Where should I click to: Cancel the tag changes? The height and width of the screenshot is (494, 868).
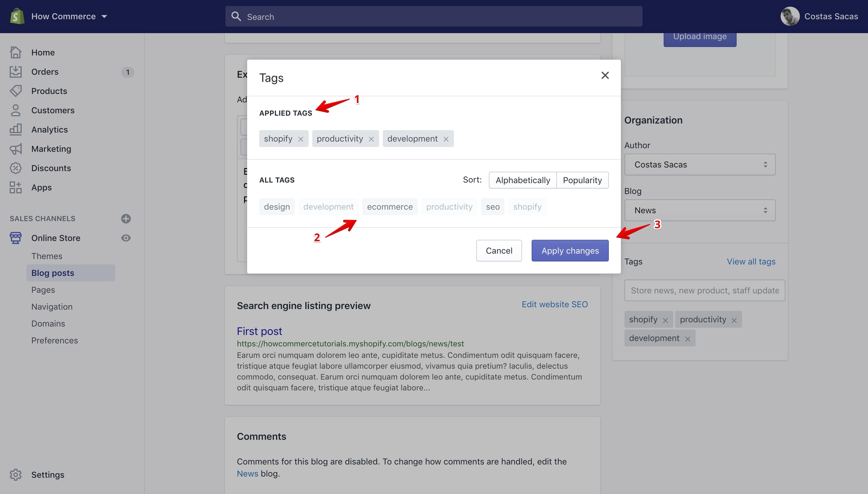[499, 251]
